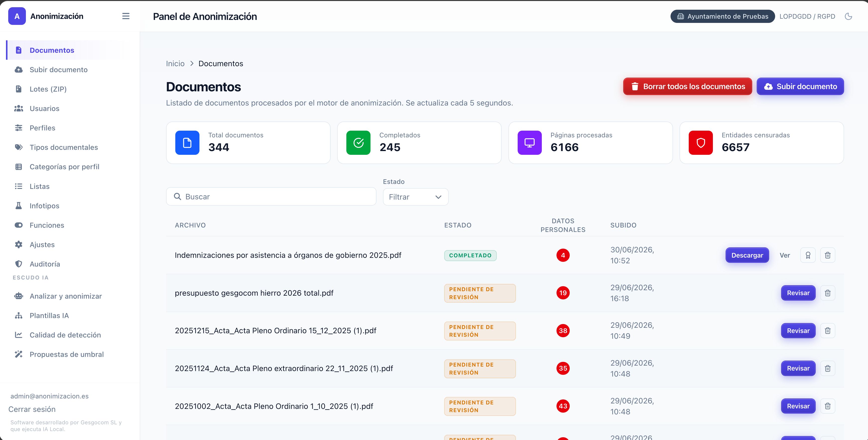Click the gear icon beside Ajustes
Viewport: 868px width, 440px height.
[x=18, y=245]
